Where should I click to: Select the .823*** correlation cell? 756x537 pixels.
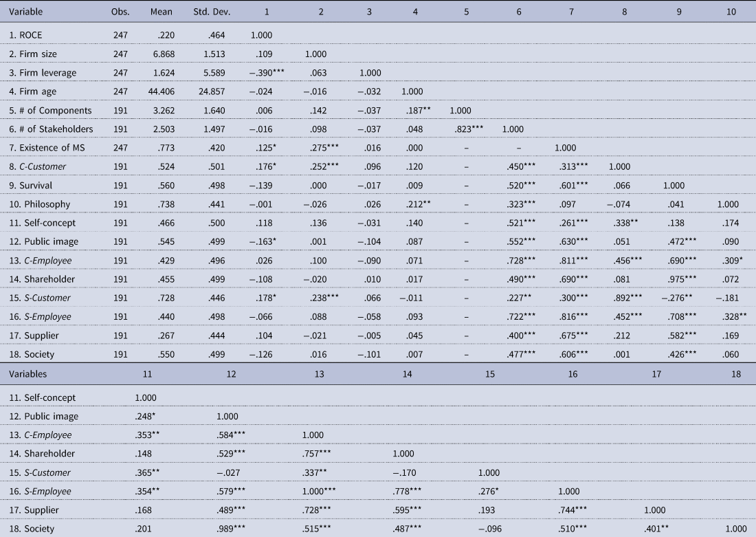(469, 129)
